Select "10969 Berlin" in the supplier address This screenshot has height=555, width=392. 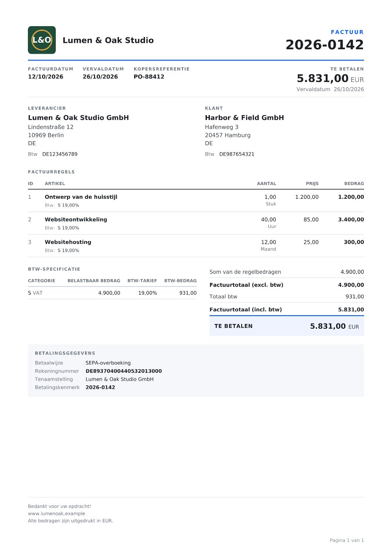[46, 135]
